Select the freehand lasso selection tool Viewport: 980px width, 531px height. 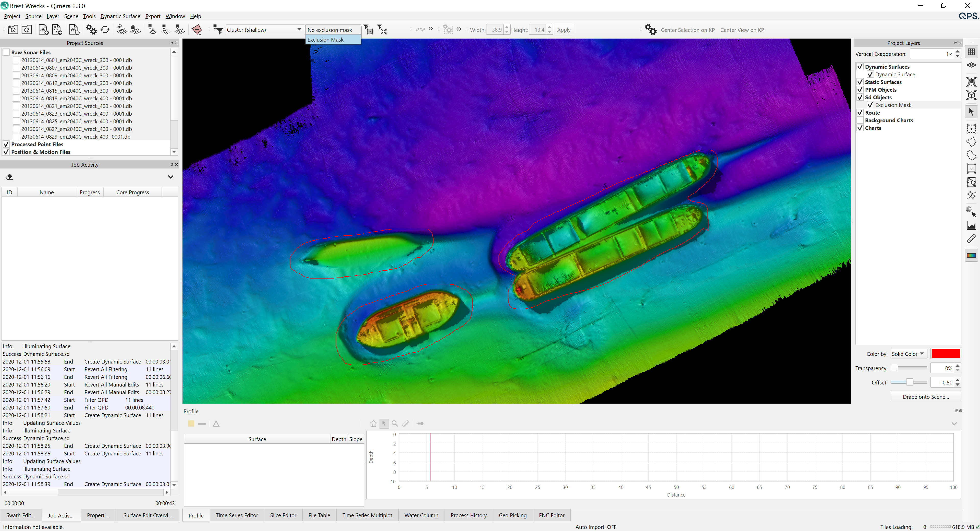coord(971,155)
